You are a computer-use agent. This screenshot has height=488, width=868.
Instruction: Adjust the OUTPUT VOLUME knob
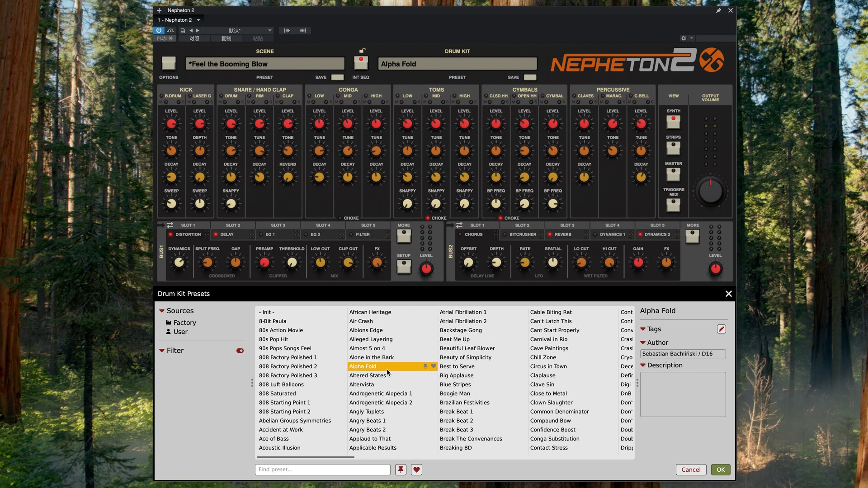(x=711, y=192)
